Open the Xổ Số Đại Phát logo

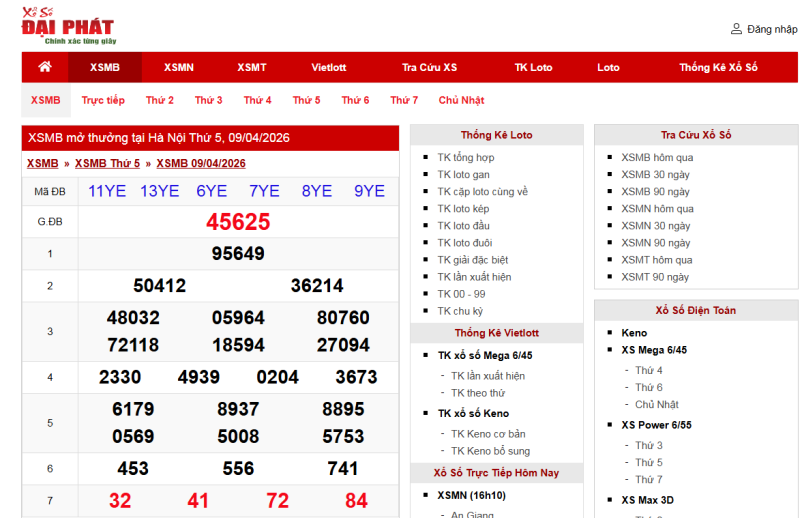tap(69, 26)
